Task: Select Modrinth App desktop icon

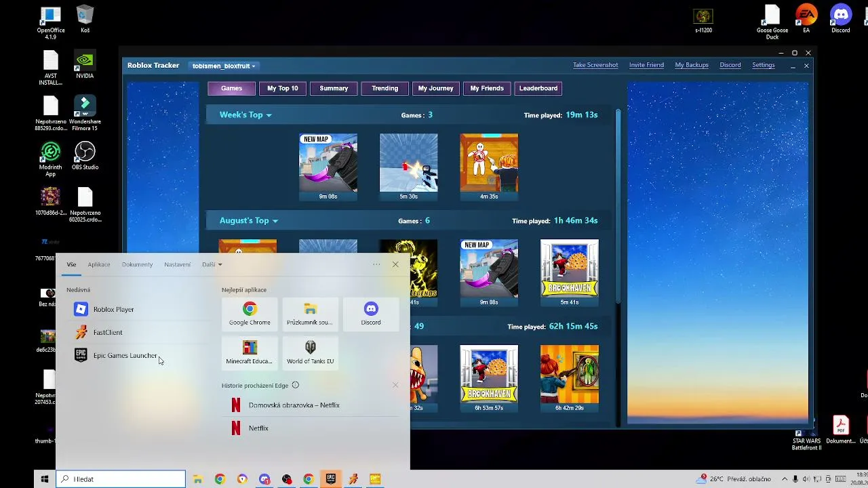Action: coord(50,160)
